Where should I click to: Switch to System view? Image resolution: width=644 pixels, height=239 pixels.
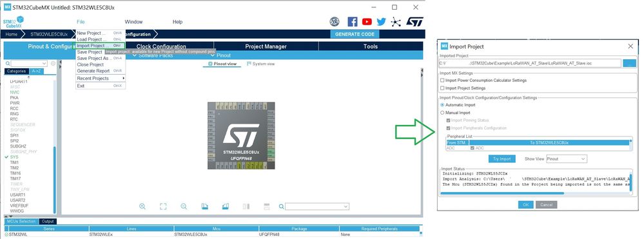(x=261, y=64)
